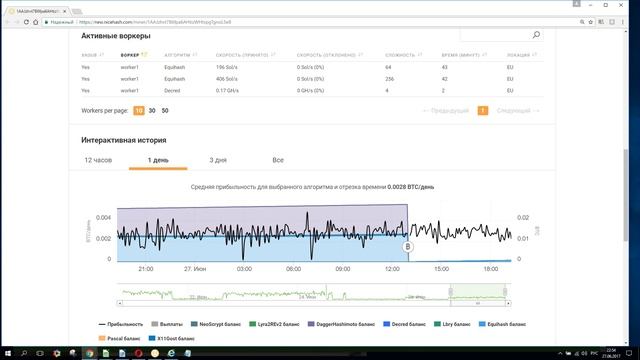The height and width of the screenshot is (360, 640).
Task: Switch to the 12 часов tab
Action: (98, 160)
